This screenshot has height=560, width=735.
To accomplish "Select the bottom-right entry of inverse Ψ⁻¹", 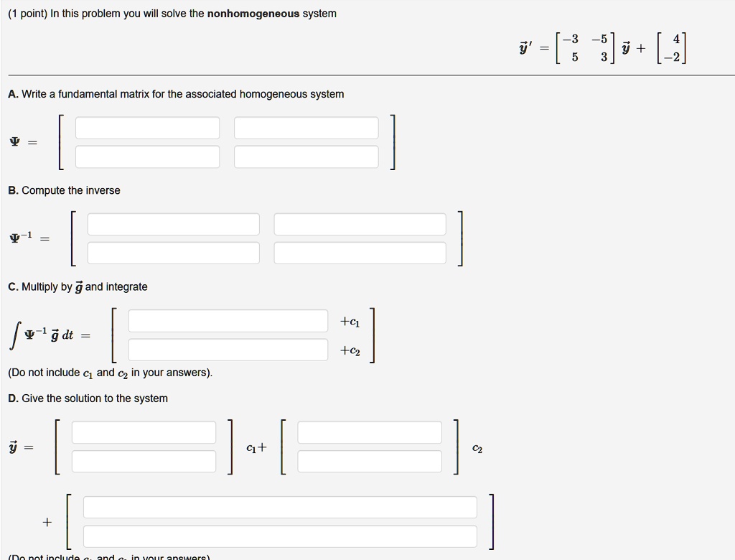I will (x=360, y=253).
